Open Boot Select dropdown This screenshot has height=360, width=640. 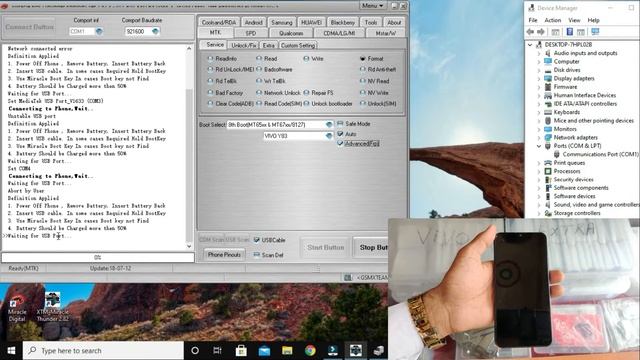click(x=329, y=124)
